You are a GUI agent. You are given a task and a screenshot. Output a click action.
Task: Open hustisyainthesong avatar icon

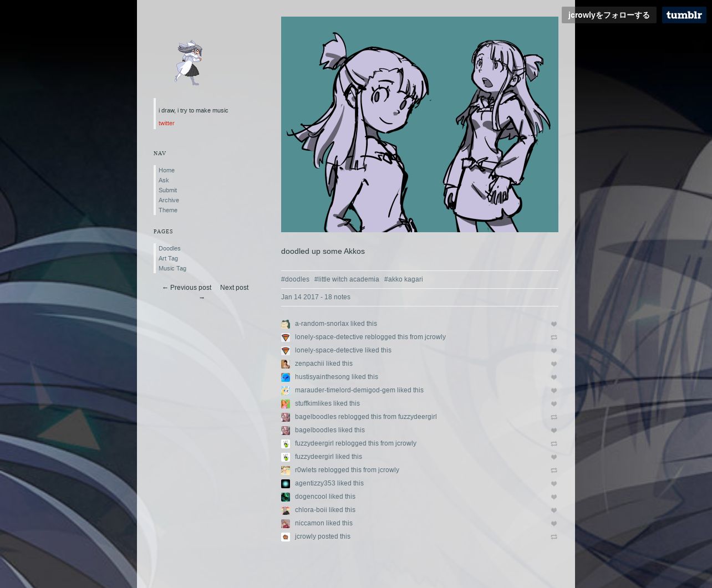click(x=286, y=377)
